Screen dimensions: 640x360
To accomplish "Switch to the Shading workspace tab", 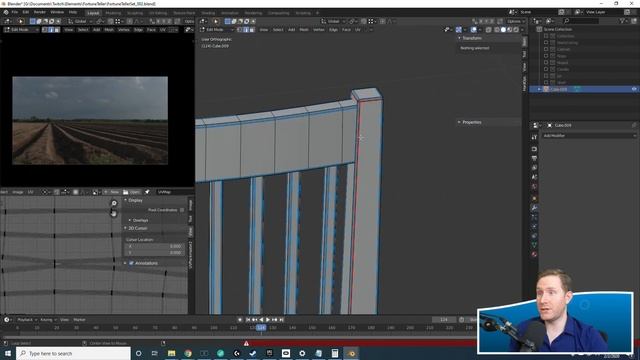I will (x=208, y=13).
